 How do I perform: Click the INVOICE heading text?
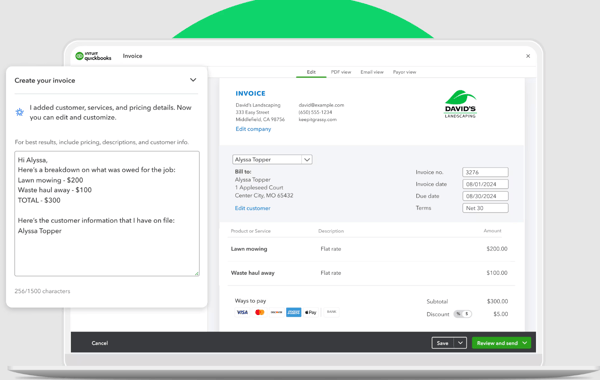[250, 93]
